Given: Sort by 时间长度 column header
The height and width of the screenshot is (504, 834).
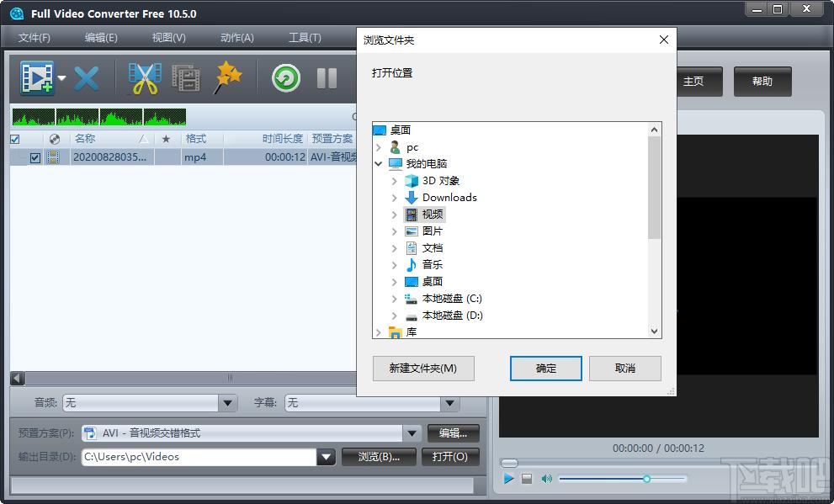Looking at the screenshot, I should [x=283, y=139].
